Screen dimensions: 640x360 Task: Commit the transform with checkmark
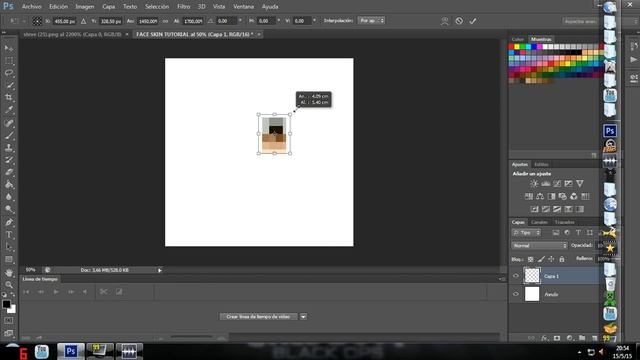pyautogui.click(x=473, y=21)
